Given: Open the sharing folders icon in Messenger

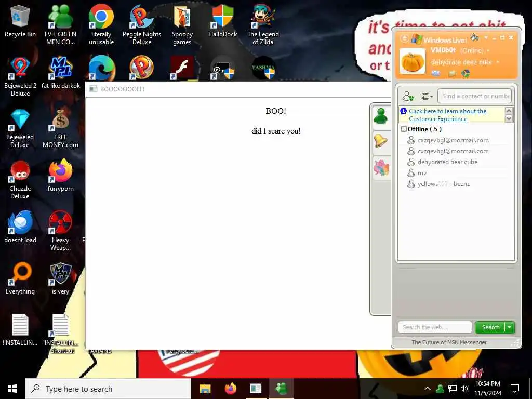Looking at the screenshot, I should pos(451,73).
